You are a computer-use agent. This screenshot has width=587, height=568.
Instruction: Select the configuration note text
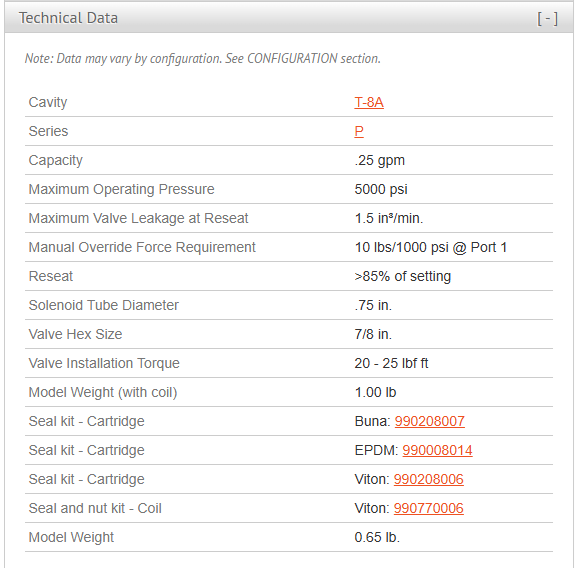tap(203, 59)
